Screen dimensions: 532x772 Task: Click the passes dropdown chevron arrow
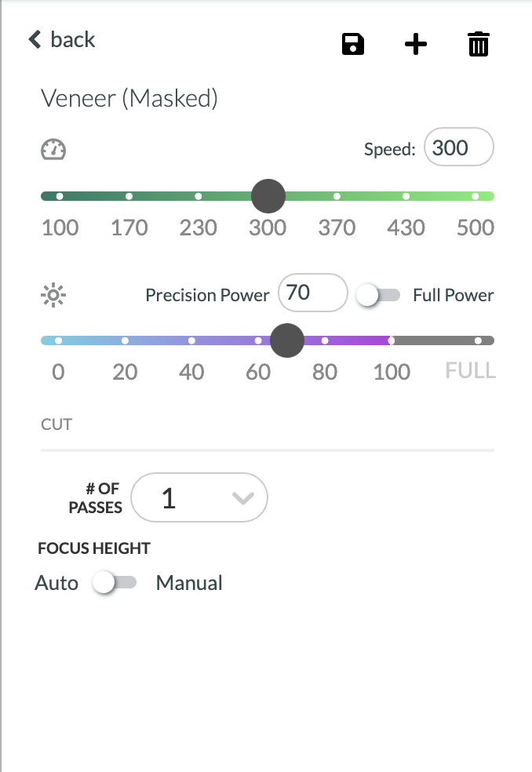click(242, 498)
